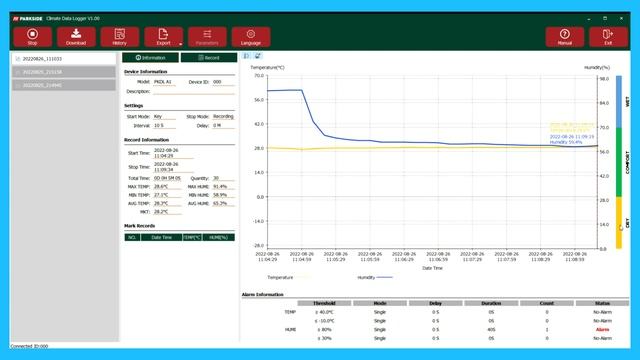Viewport: 640px width, 360px height.
Task: Click the Stop recording button
Action: tap(32, 37)
